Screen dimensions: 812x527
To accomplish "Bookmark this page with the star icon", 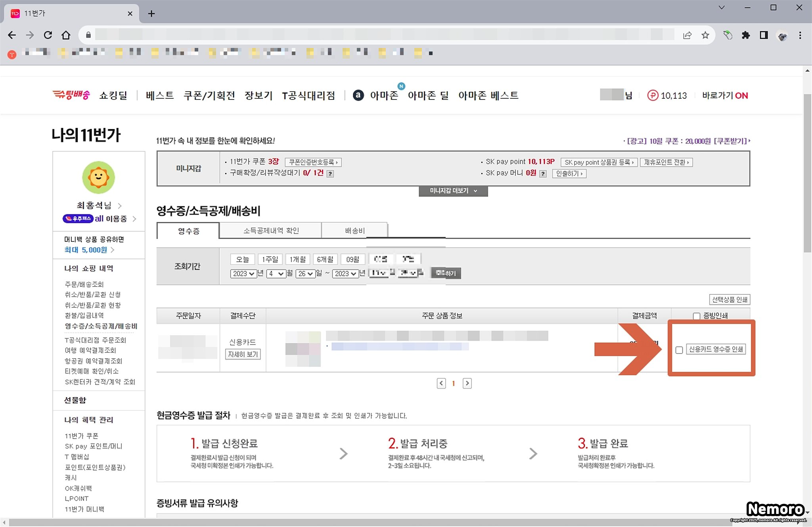I will 705,35.
